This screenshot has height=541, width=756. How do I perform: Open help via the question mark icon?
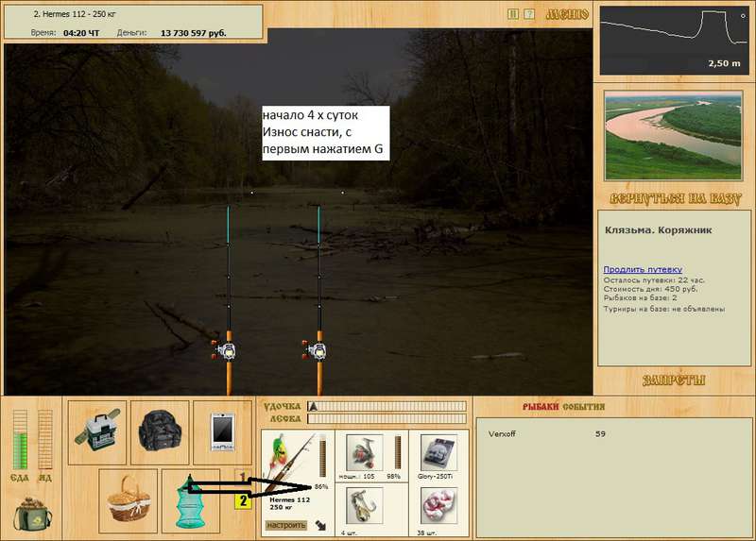[529, 14]
